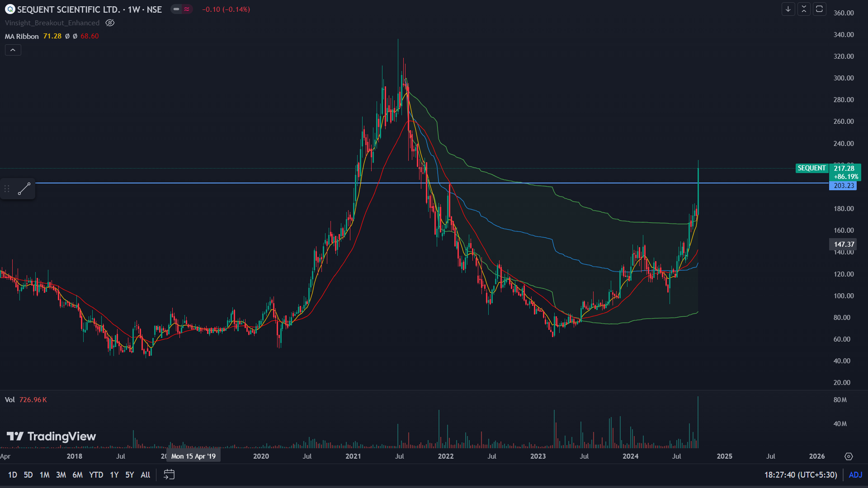Show hidden Vinsight_Breakout_Enhanced indicator via eye icon
868x488 pixels.
(110, 23)
